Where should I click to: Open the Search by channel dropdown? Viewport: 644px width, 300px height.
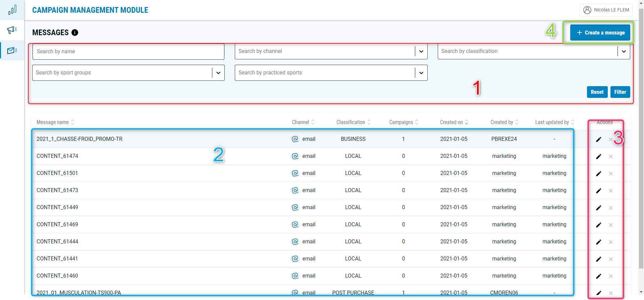331,51
